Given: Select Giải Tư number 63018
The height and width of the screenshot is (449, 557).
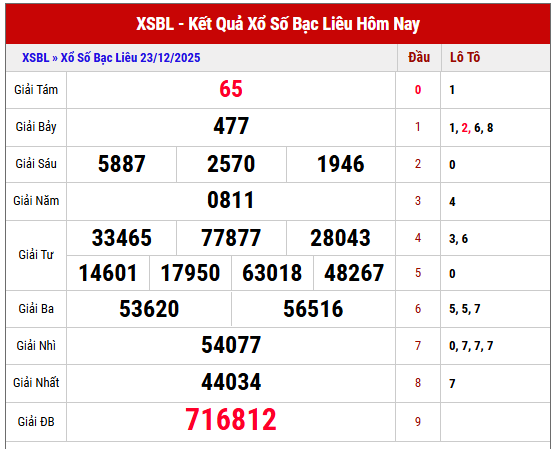Looking at the screenshot, I should point(272,273).
